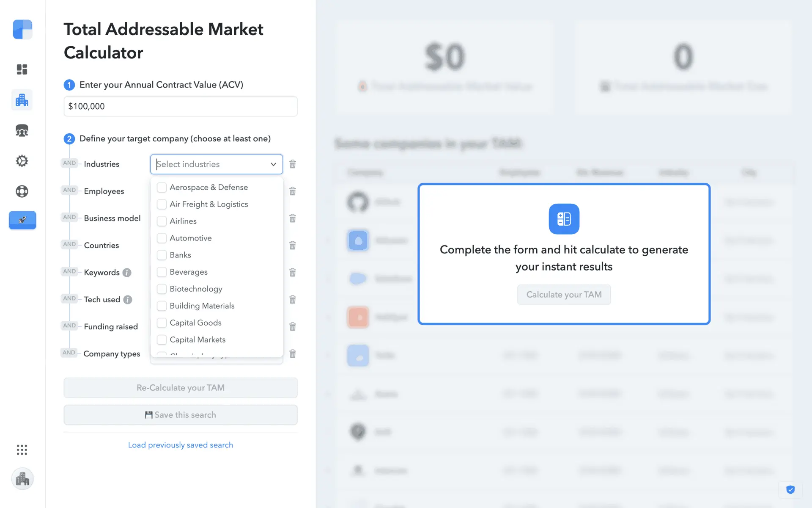Open the settings gear in sidebar

(22, 161)
